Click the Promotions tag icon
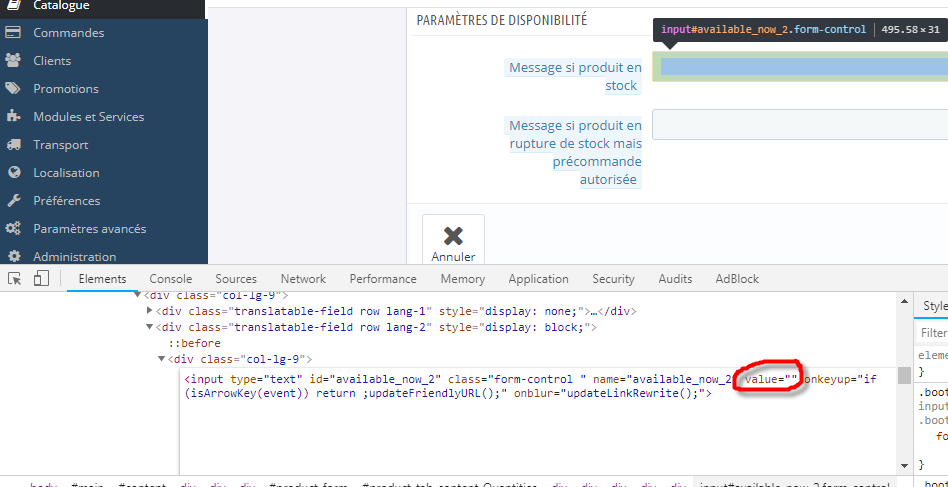Screen dimensions: 948x487 tap(13, 89)
